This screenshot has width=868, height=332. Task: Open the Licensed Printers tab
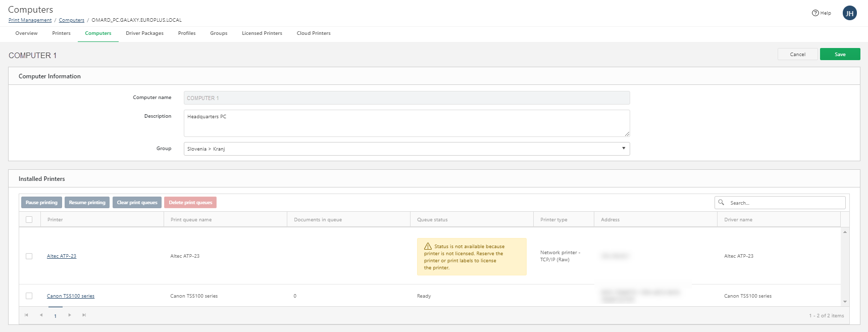click(262, 33)
